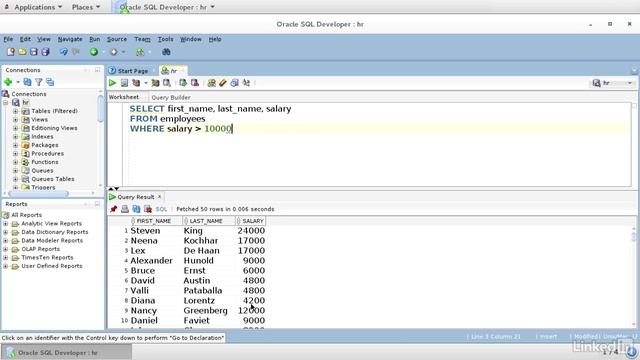Expand the Packages tree node
This screenshot has height=360, width=640.
[x=16, y=145]
